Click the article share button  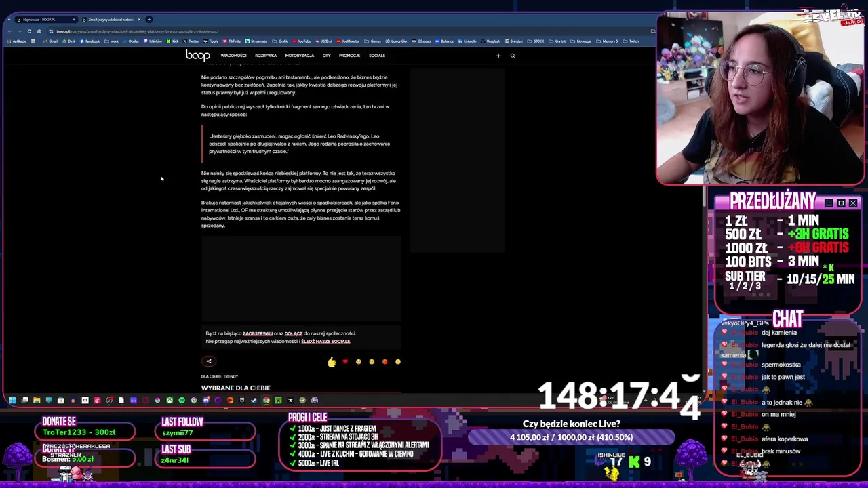[209, 361]
